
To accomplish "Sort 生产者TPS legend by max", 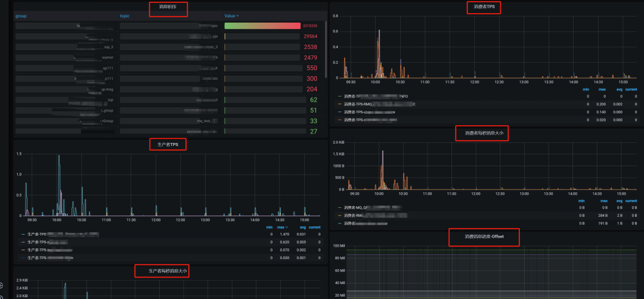I will point(280,227).
